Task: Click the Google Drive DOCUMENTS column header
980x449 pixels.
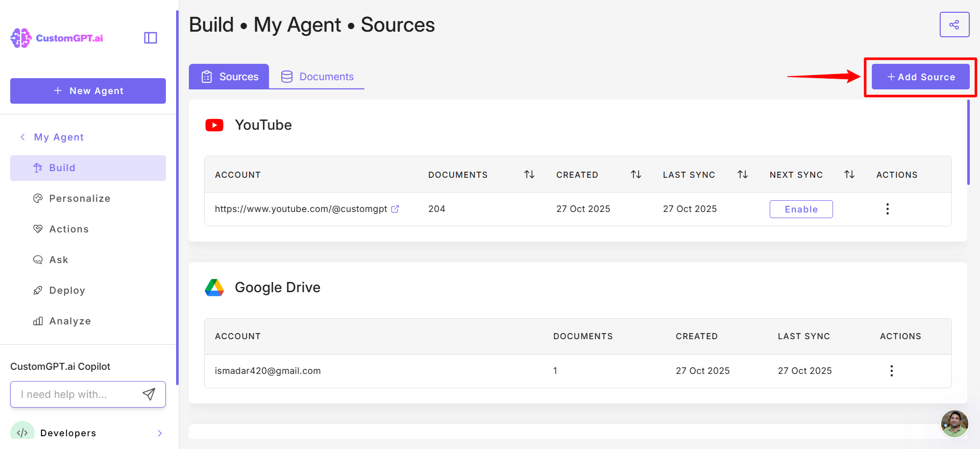Action: (x=583, y=336)
